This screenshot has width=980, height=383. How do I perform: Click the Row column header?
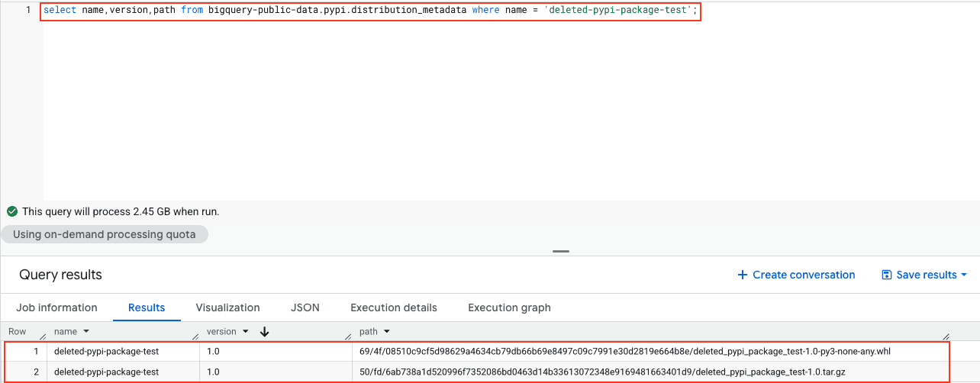click(17, 332)
